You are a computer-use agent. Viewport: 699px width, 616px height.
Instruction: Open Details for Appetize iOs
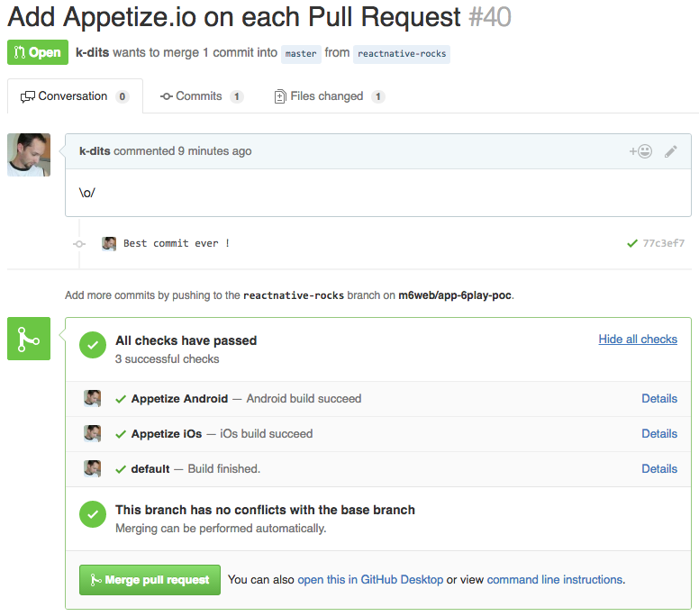pyautogui.click(x=659, y=434)
